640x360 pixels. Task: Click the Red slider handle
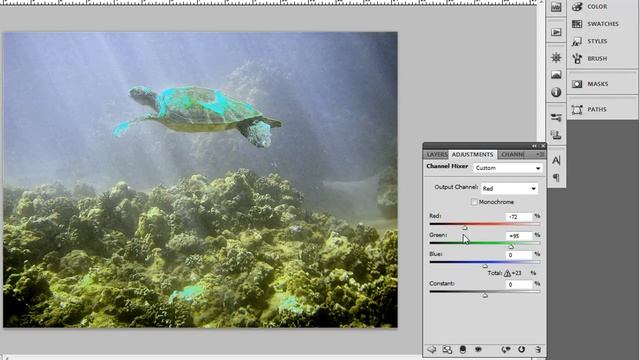(464, 228)
